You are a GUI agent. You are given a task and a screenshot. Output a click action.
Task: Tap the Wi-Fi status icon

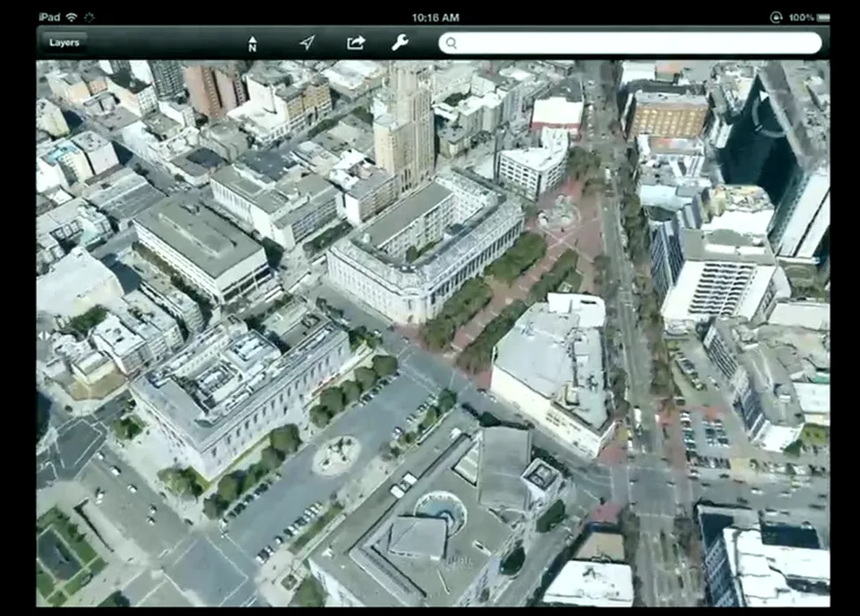71,17
